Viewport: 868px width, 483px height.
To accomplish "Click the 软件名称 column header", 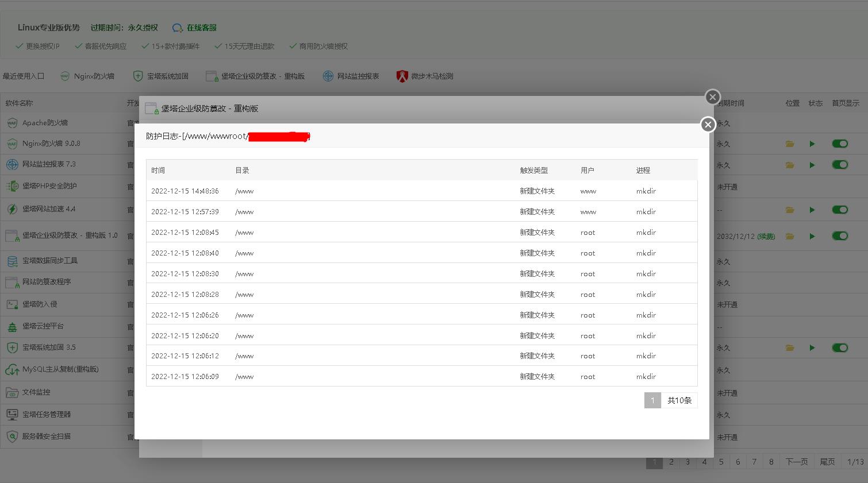I will pyautogui.click(x=19, y=103).
